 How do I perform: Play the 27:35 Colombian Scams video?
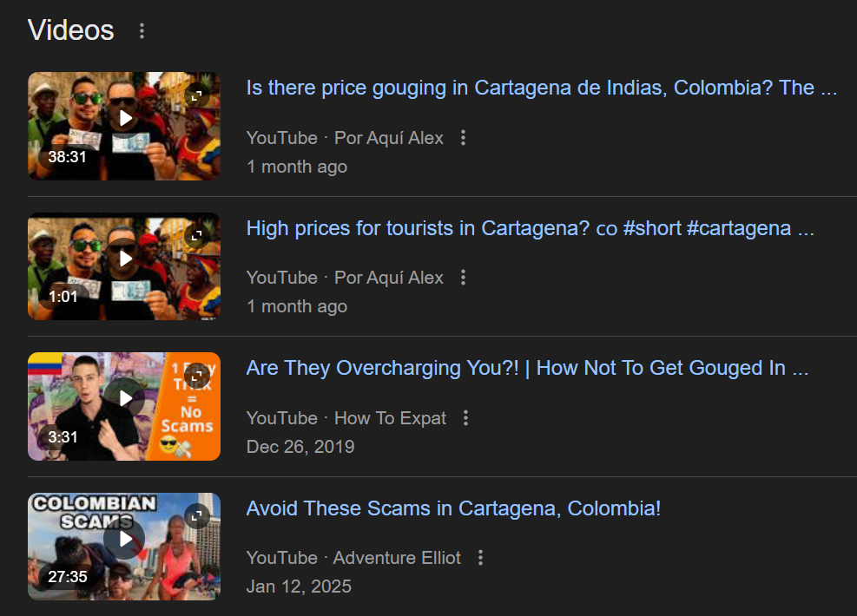tap(125, 539)
